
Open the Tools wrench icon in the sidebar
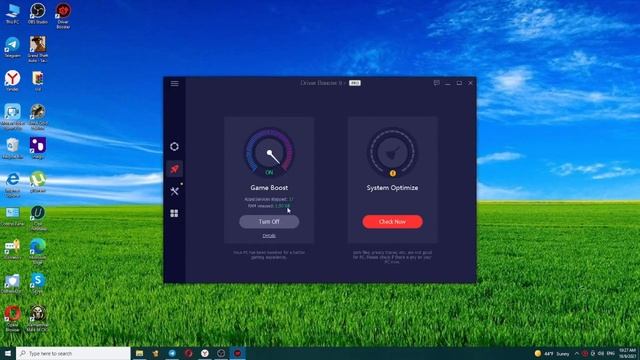174,191
